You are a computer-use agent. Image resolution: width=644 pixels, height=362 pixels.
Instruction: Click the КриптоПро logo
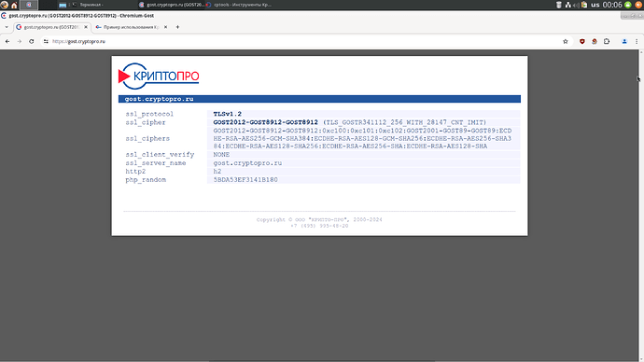click(159, 76)
